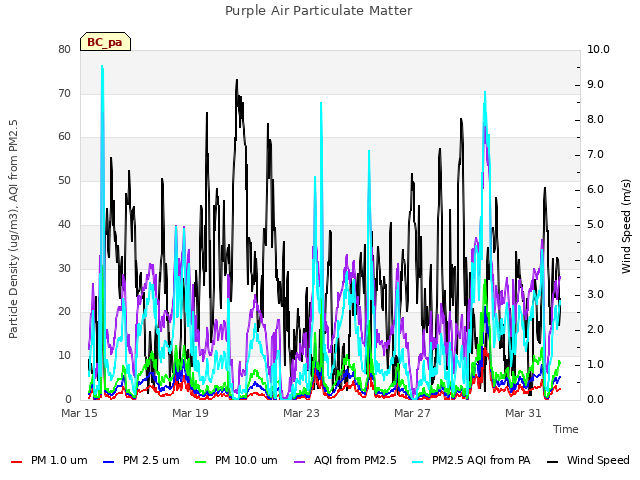Click the 1.0 right-axis tick label
640x480 pixels.
coord(595,364)
